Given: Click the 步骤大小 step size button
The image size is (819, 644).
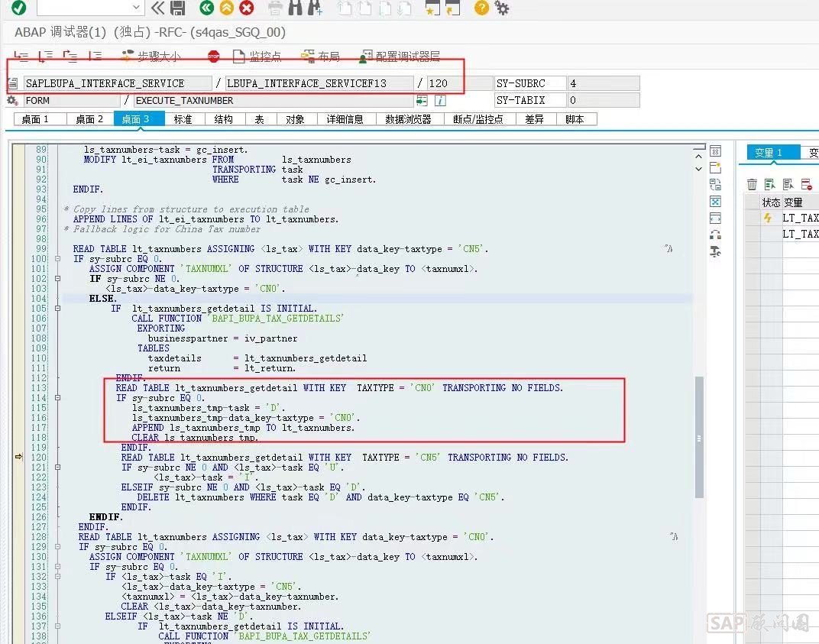Looking at the screenshot, I should [151, 57].
